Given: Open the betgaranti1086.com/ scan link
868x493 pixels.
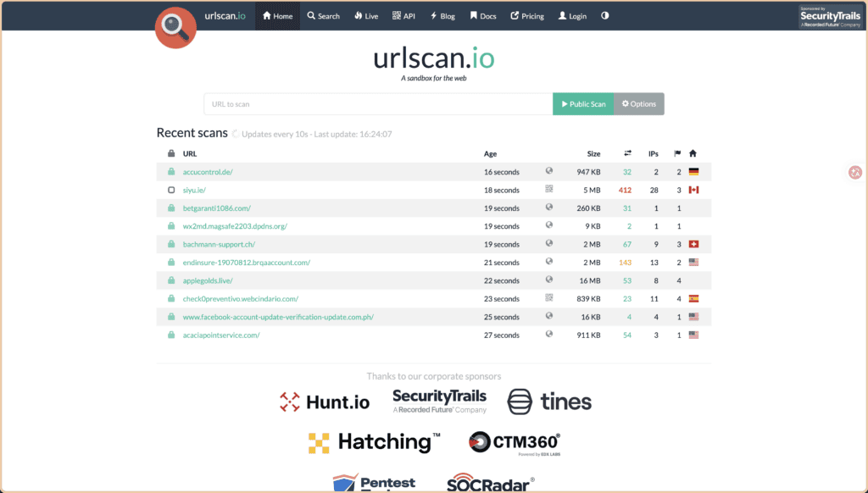Looking at the screenshot, I should point(216,208).
